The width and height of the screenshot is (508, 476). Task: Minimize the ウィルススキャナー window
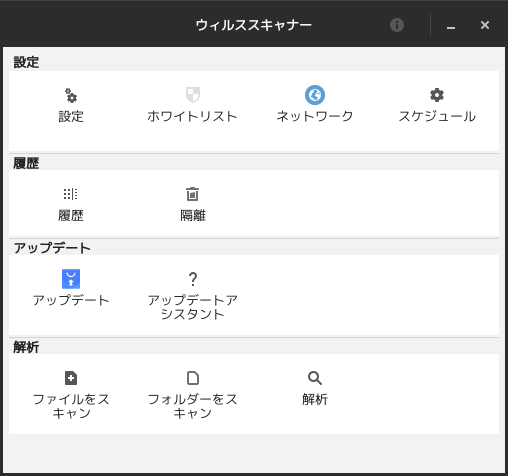pyautogui.click(x=451, y=26)
